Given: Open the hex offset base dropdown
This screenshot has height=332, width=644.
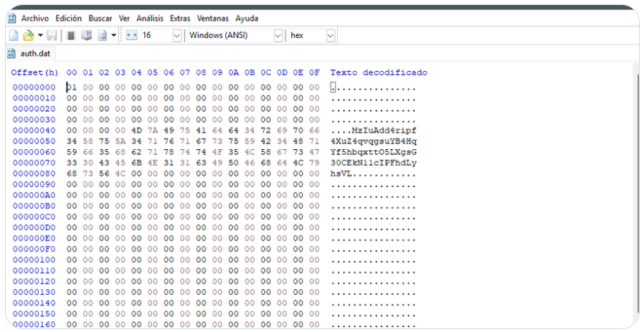Looking at the screenshot, I should (x=330, y=35).
